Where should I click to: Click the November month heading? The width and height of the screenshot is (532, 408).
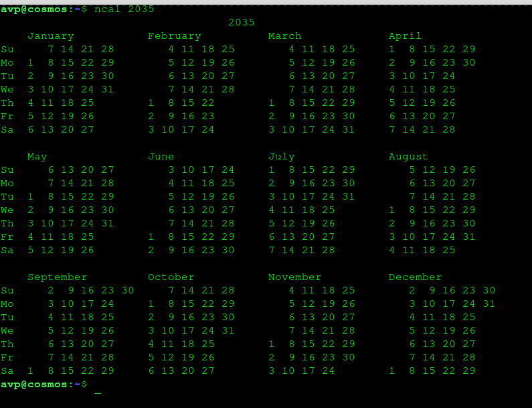click(x=295, y=277)
